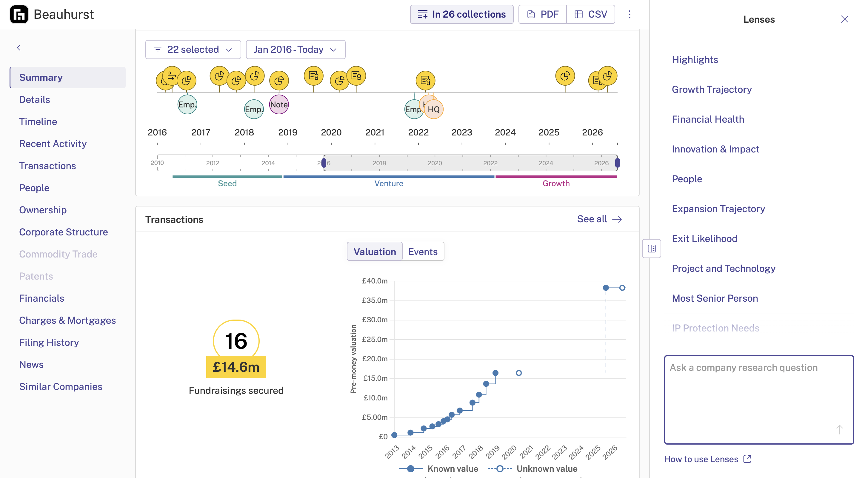
Task: Click the document icon right of 2020
Action: click(x=356, y=76)
